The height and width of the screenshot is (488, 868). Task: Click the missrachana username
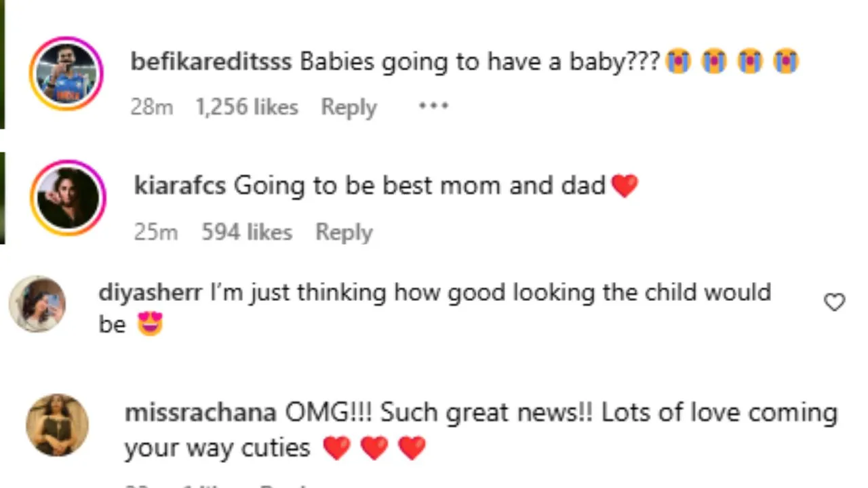click(x=201, y=412)
